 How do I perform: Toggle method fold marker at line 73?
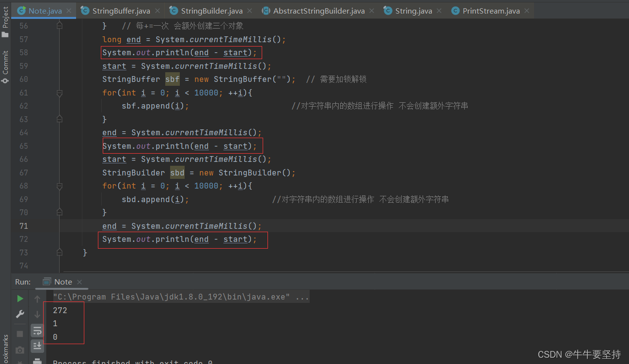coord(60,253)
